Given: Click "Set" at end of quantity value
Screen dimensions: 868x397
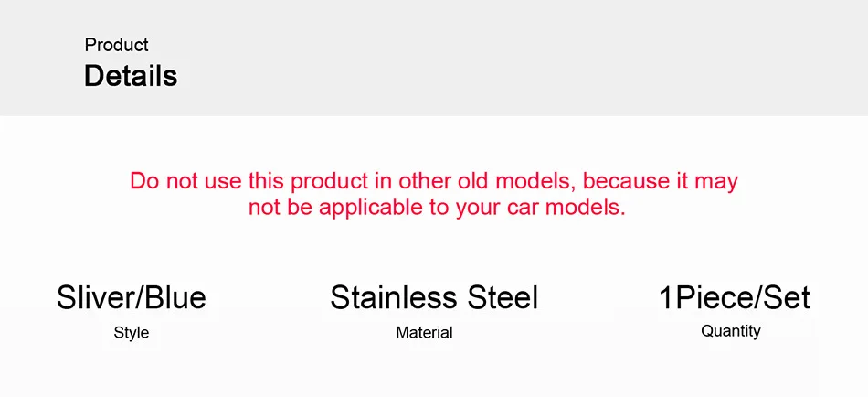Looking at the screenshot, I should pyautogui.click(x=784, y=297).
